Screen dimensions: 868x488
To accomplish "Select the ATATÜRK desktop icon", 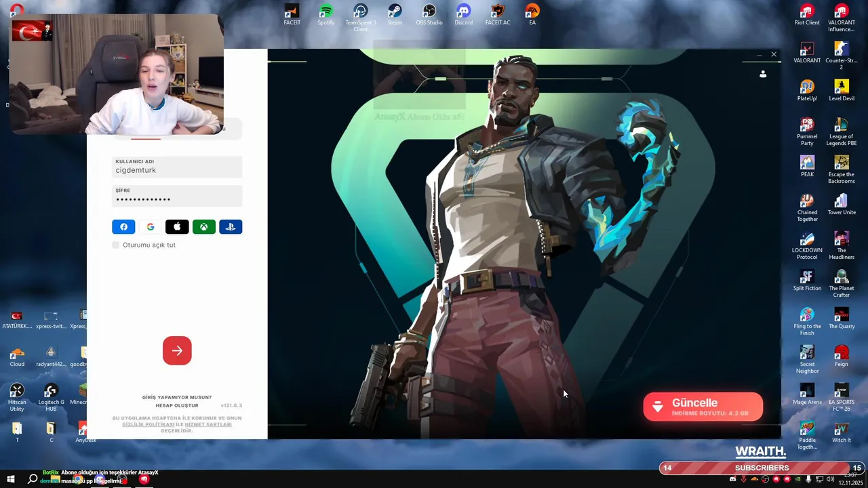I will [17, 319].
